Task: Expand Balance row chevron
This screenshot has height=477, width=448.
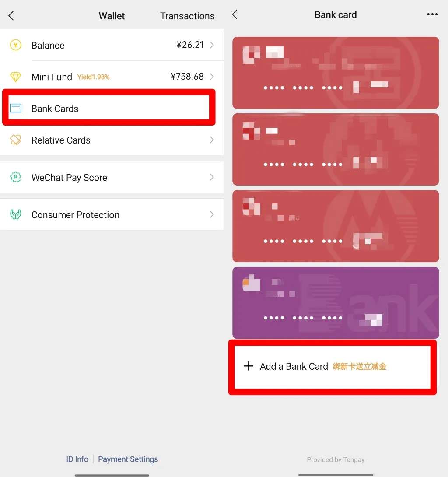Action: [x=212, y=45]
